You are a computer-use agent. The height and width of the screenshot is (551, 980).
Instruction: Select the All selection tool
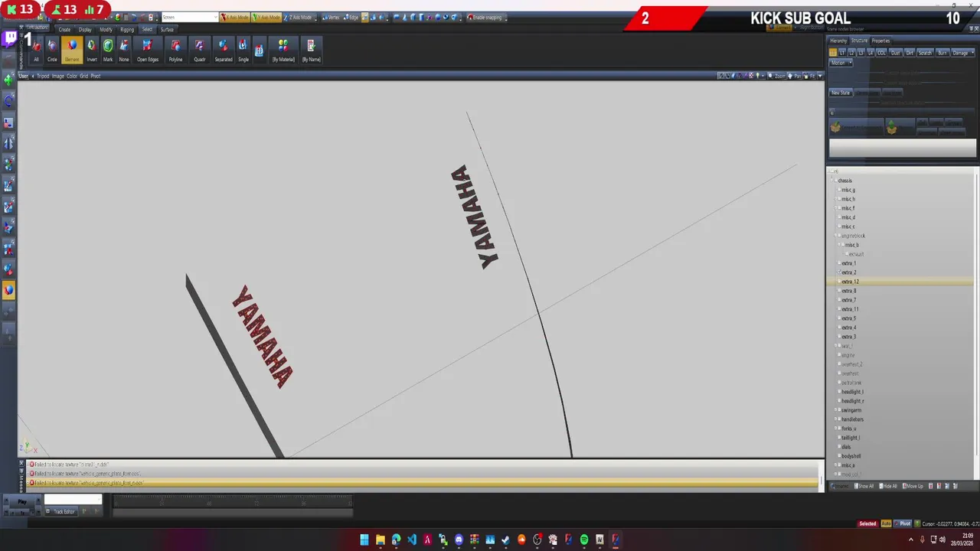coord(36,51)
